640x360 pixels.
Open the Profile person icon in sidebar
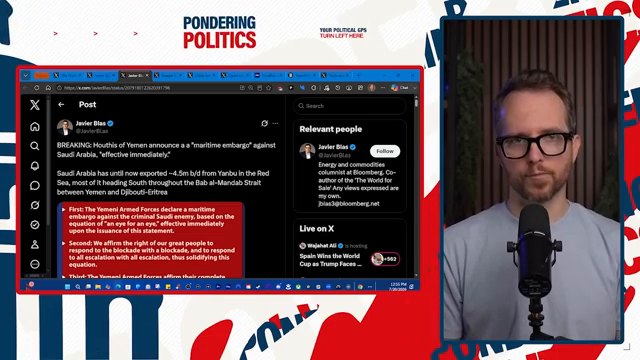35,244
